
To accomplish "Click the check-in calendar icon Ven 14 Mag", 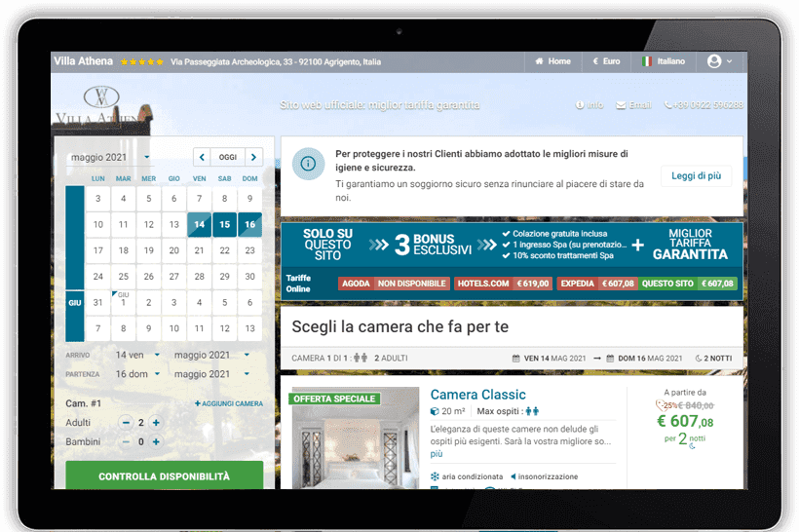I will click(x=515, y=359).
